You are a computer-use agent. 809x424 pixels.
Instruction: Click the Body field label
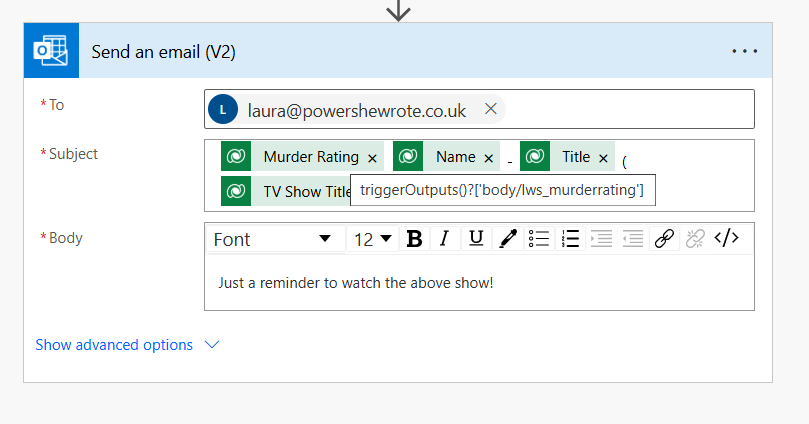click(66, 238)
